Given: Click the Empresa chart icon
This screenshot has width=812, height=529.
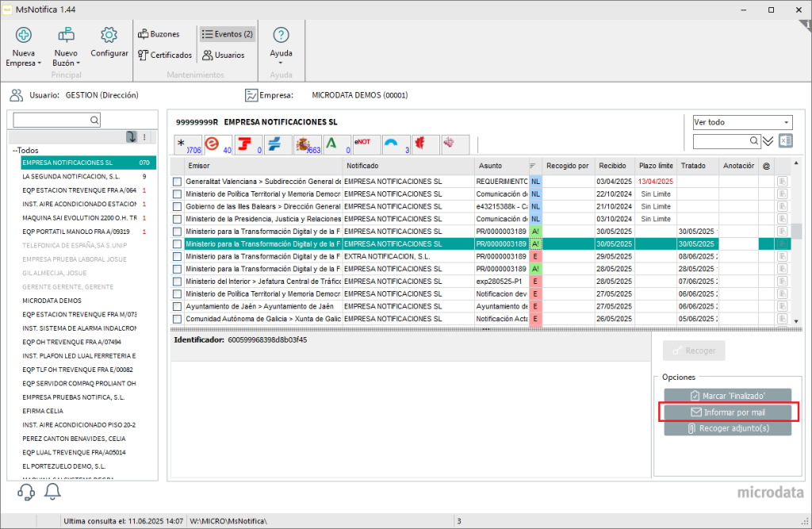Looking at the screenshot, I should pyautogui.click(x=251, y=95).
